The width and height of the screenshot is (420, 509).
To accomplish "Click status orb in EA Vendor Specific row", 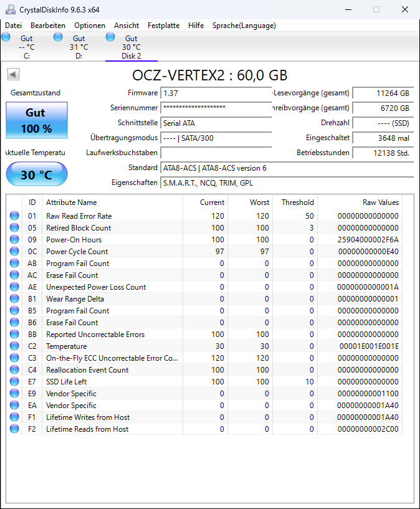I will click(x=14, y=405).
